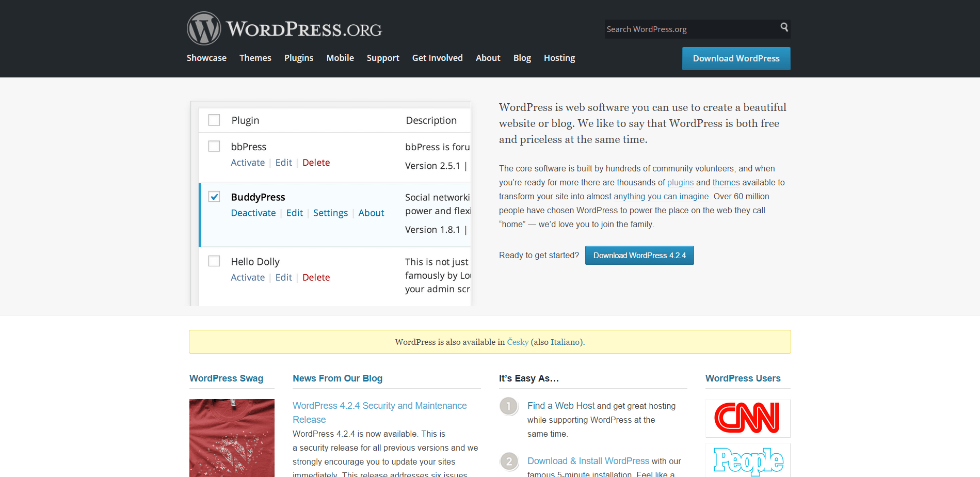Click Edit under Hello Dolly
This screenshot has width=980, height=477.
(x=284, y=277)
